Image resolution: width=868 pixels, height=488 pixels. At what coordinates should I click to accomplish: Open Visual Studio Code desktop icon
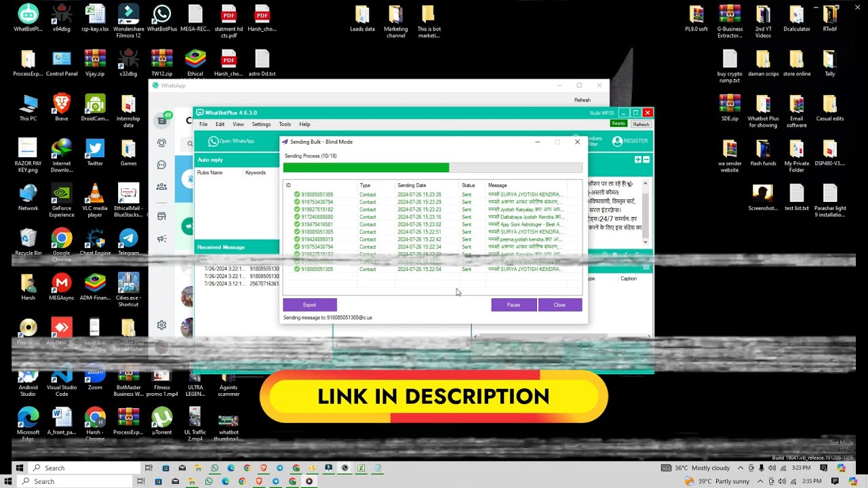[62, 380]
